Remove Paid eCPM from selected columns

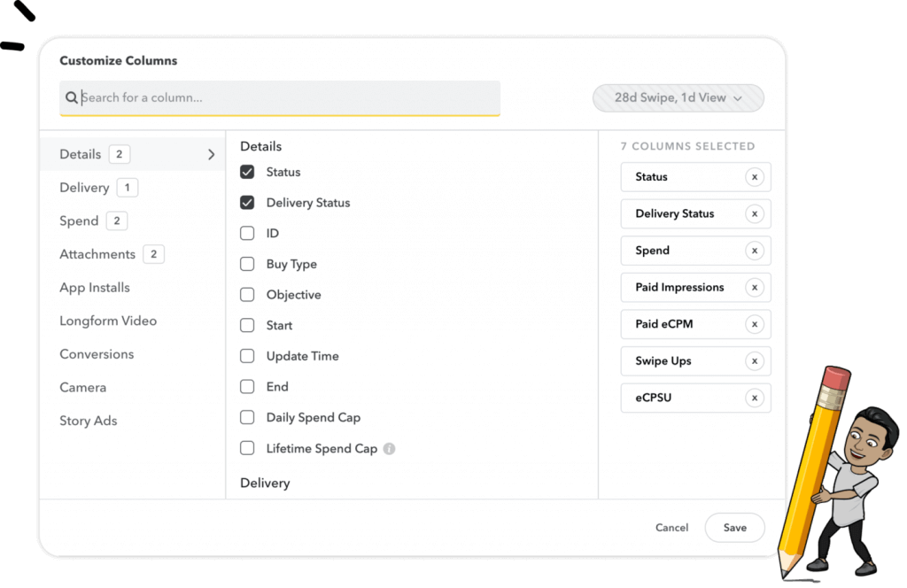point(755,324)
